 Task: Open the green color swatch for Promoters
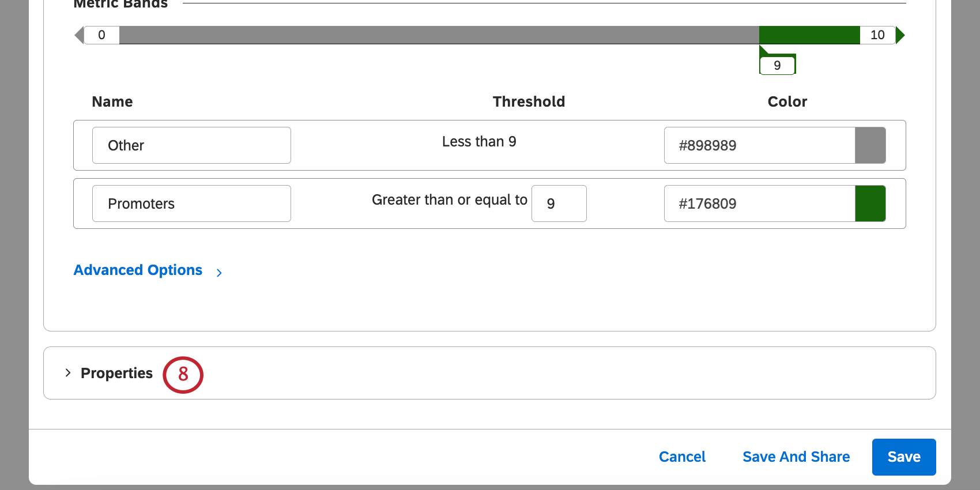(870, 203)
